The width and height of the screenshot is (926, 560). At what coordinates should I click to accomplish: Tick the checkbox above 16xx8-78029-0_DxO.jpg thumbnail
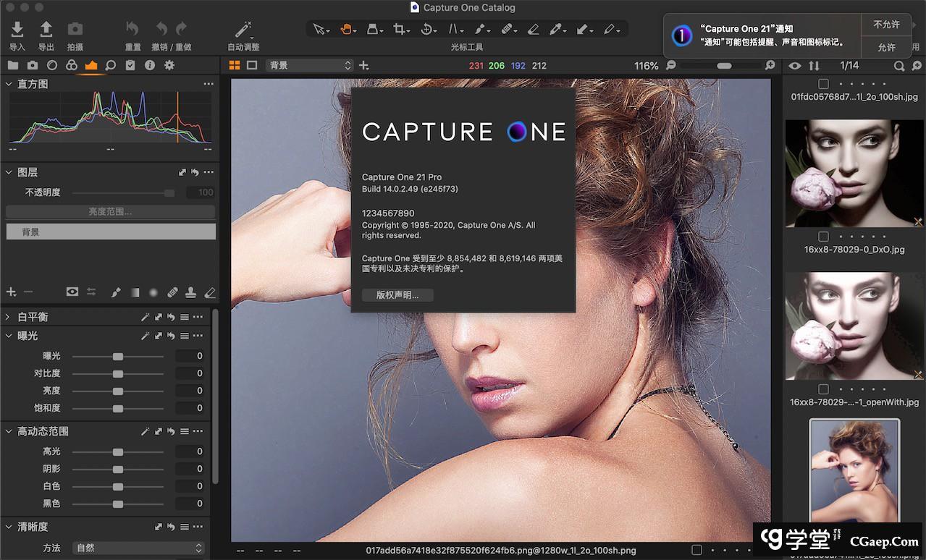pyautogui.click(x=823, y=237)
